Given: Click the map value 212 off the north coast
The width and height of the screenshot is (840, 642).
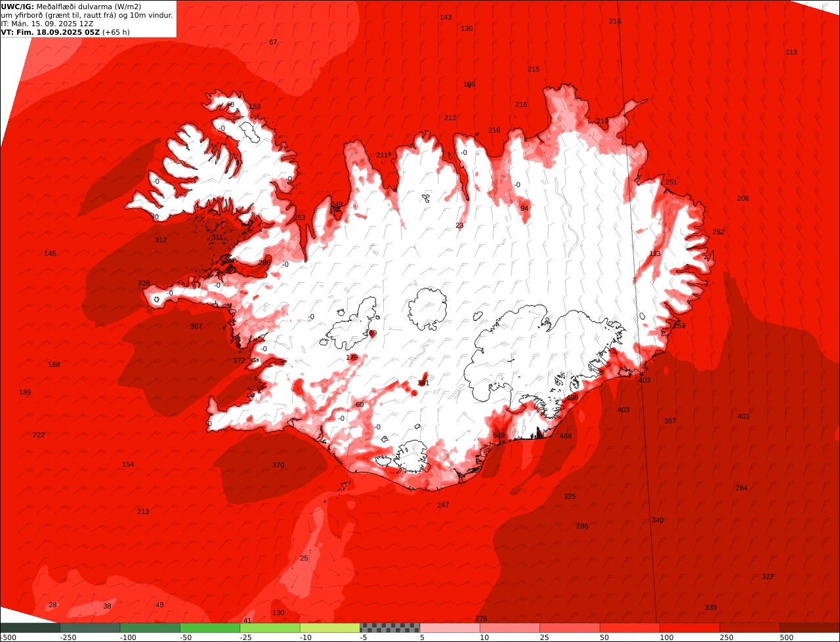Looking at the screenshot, I should click(450, 118).
